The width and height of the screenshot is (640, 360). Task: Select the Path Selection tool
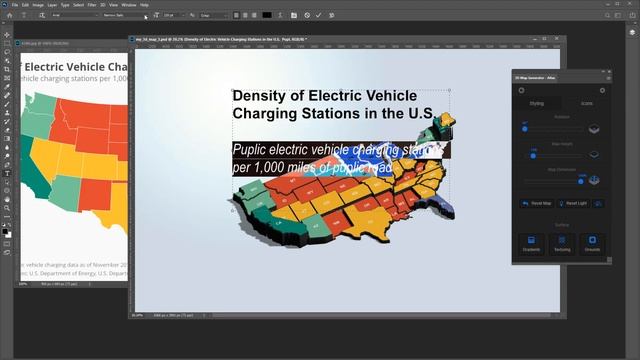click(x=7, y=182)
